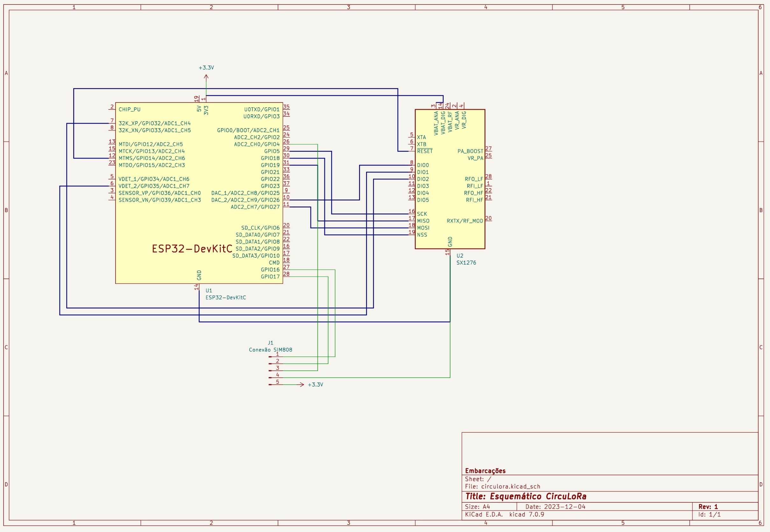Click the SX1276 value label
Image resolution: width=770 pixels, height=532 pixels.
466,263
